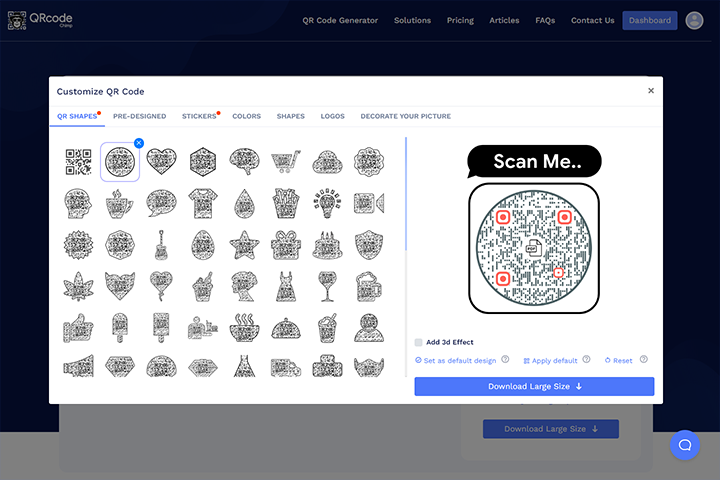Pick the thumbs up QR shape

pyautogui.click(x=79, y=328)
